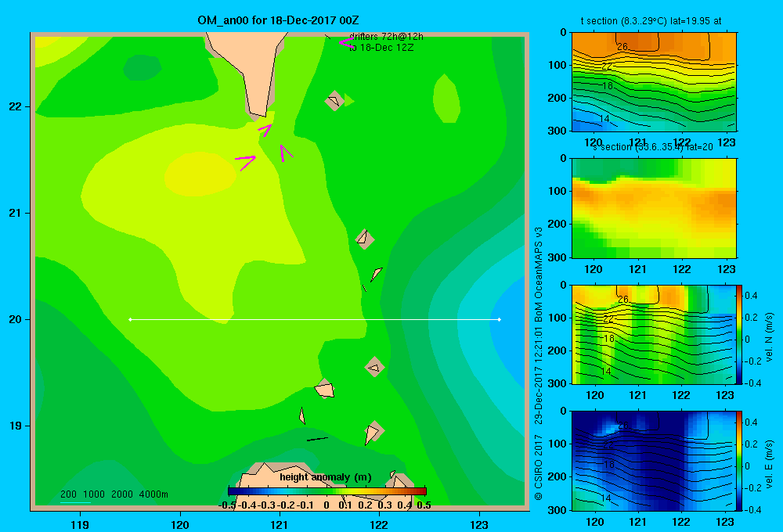Image resolution: width=783 pixels, height=532 pixels.
Task: Click the vel. N (m/s) vertical colorbar
Action: point(740,334)
